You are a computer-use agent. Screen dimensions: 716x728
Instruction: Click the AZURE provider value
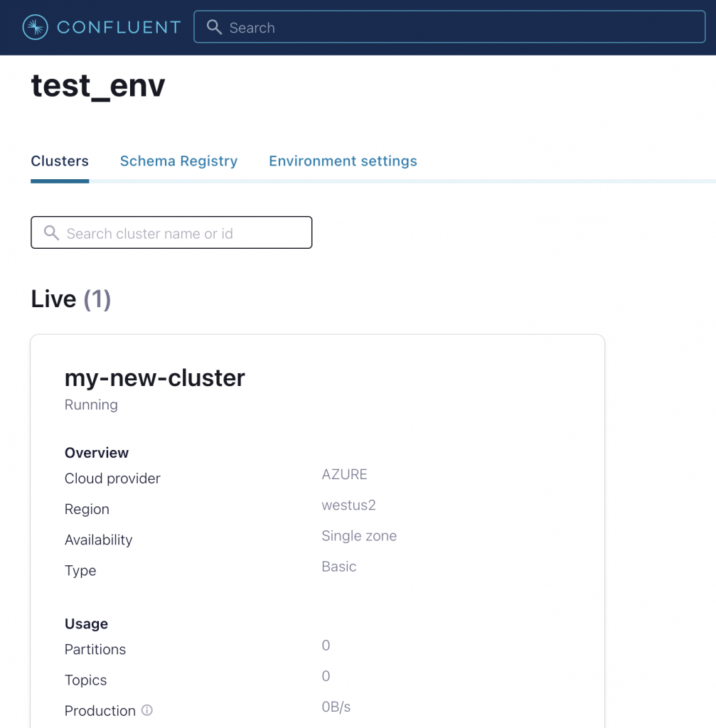pos(345,474)
